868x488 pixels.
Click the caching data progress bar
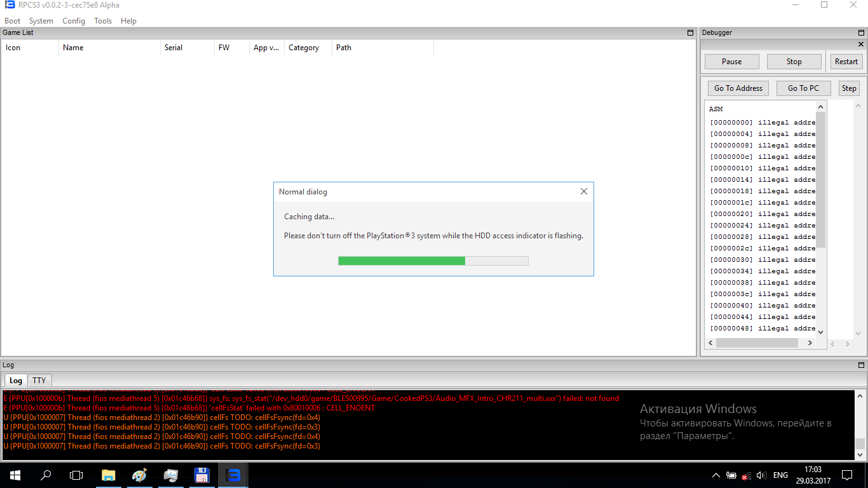tap(433, 261)
